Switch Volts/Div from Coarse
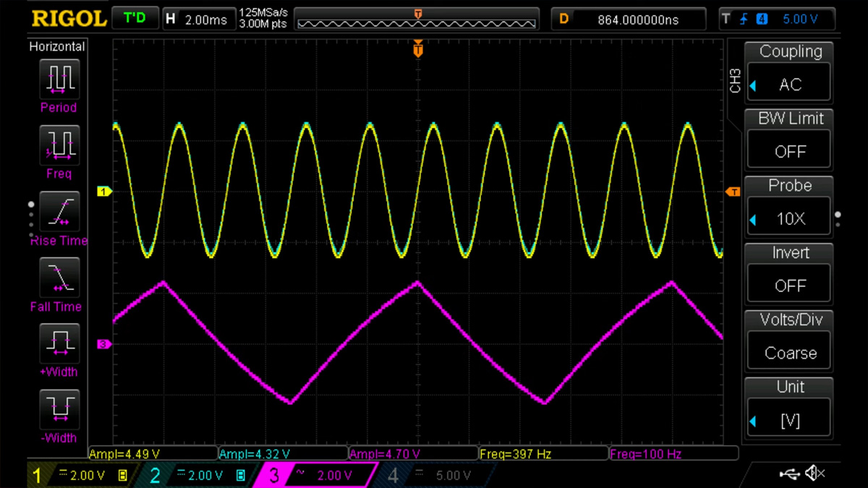This screenshot has height=488, width=868. coord(789,353)
